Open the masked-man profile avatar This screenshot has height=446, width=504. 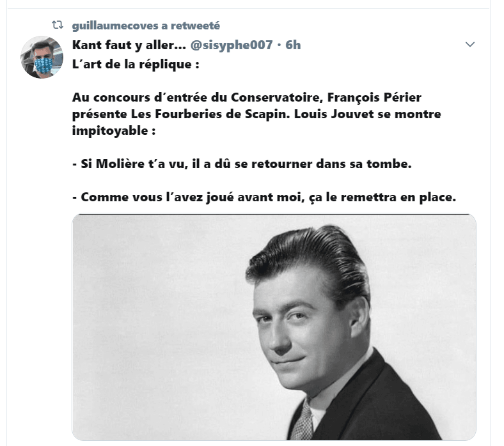(x=42, y=57)
